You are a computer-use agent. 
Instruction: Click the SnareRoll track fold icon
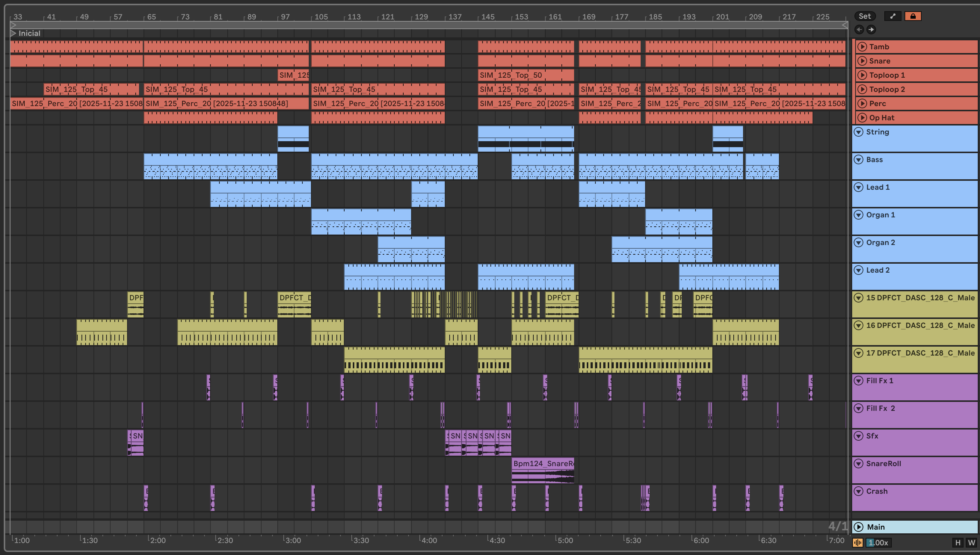point(858,463)
